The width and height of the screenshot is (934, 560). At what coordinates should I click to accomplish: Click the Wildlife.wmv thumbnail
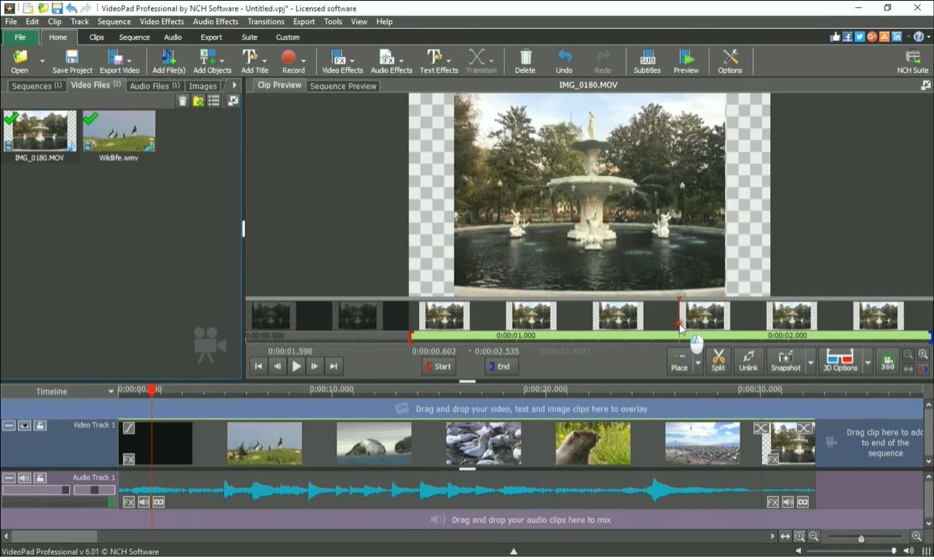click(119, 131)
